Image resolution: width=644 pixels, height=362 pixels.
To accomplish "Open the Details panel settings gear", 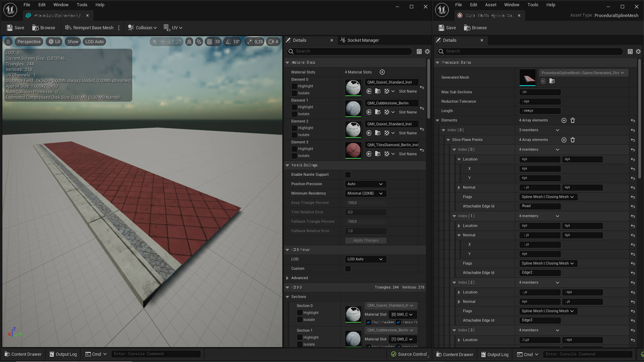I will pos(427,52).
